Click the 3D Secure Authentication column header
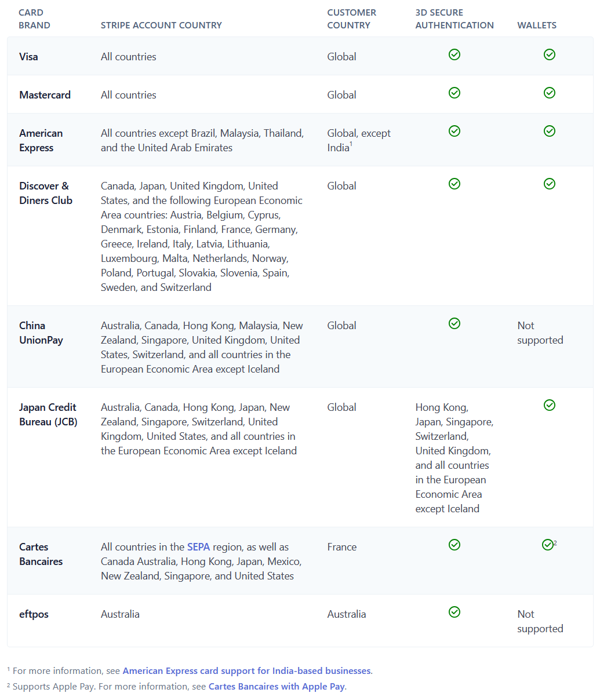 pyautogui.click(x=454, y=19)
